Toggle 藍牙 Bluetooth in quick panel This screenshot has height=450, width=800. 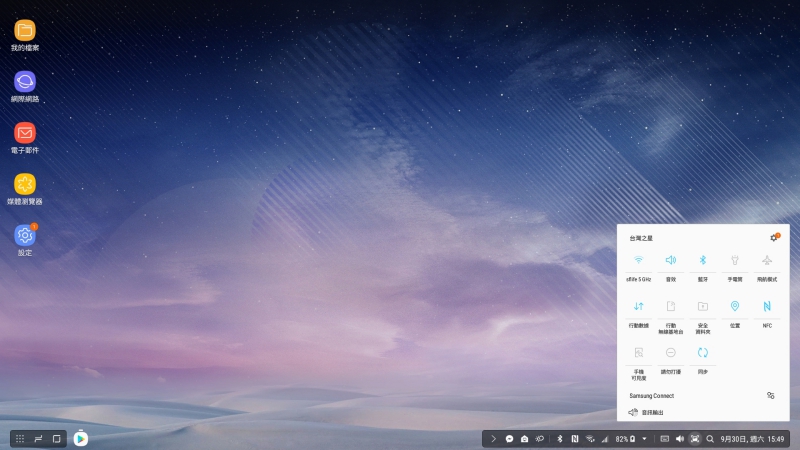(703, 260)
